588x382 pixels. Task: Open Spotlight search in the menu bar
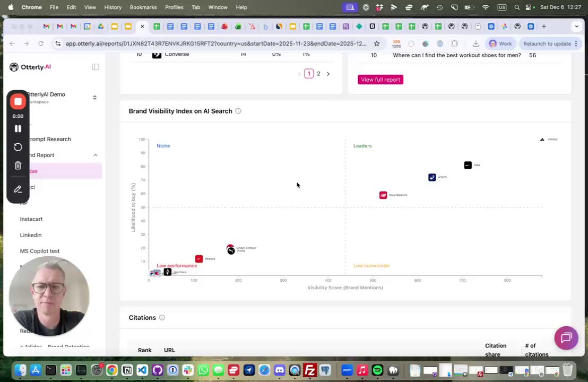point(517,7)
